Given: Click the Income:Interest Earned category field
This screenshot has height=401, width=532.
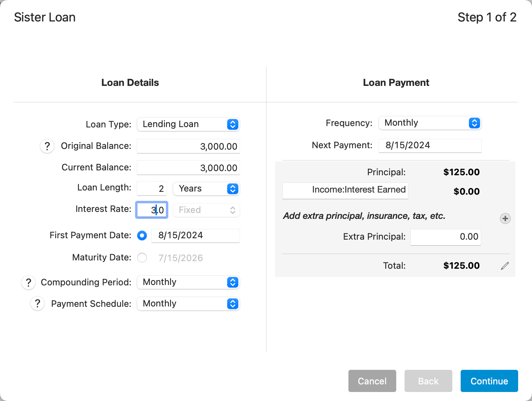Looking at the screenshot, I should [345, 190].
